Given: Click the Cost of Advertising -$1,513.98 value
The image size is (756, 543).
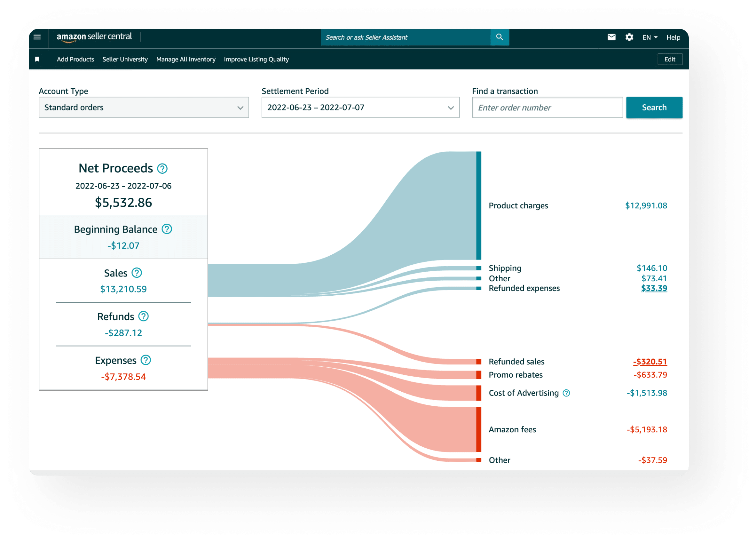Looking at the screenshot, I should point(647,393).
